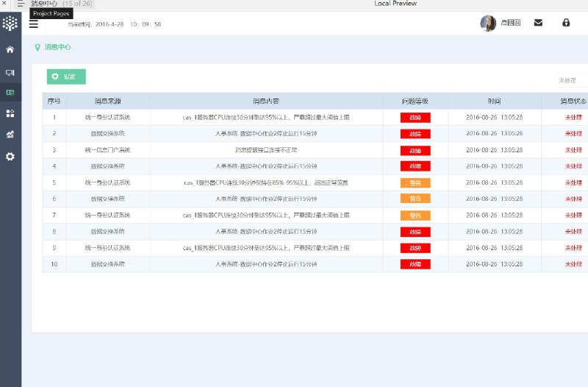Click the 序号 column header
Viewport: 588px width, 387px height.
point(54,101)
